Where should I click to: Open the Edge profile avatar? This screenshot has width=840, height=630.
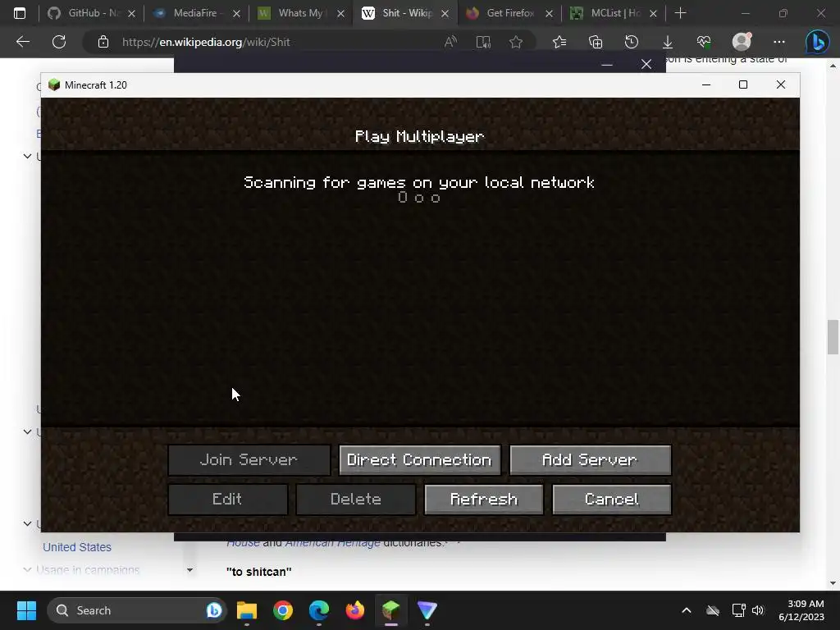click(x=742, y=42)
